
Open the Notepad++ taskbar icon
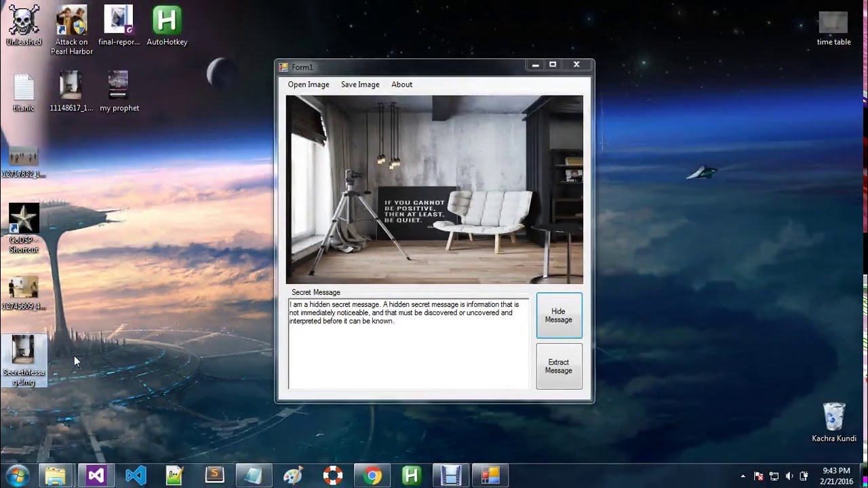click(175, 476)
